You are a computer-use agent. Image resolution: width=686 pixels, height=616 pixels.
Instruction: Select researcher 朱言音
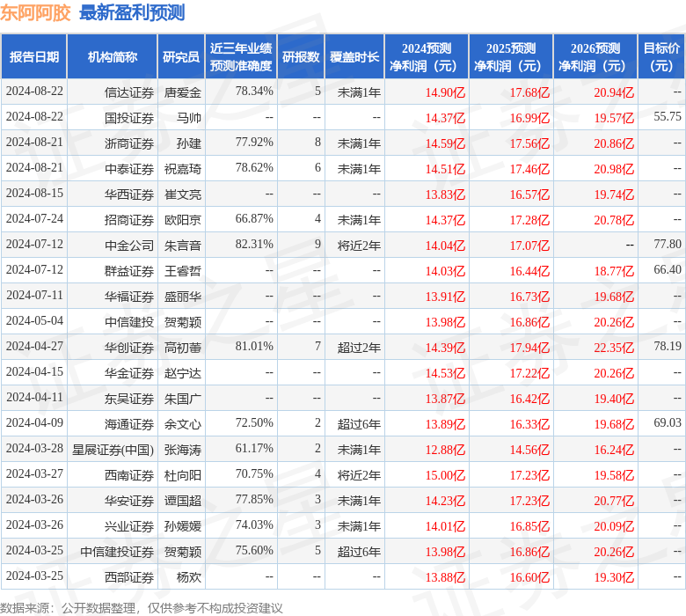183,246
